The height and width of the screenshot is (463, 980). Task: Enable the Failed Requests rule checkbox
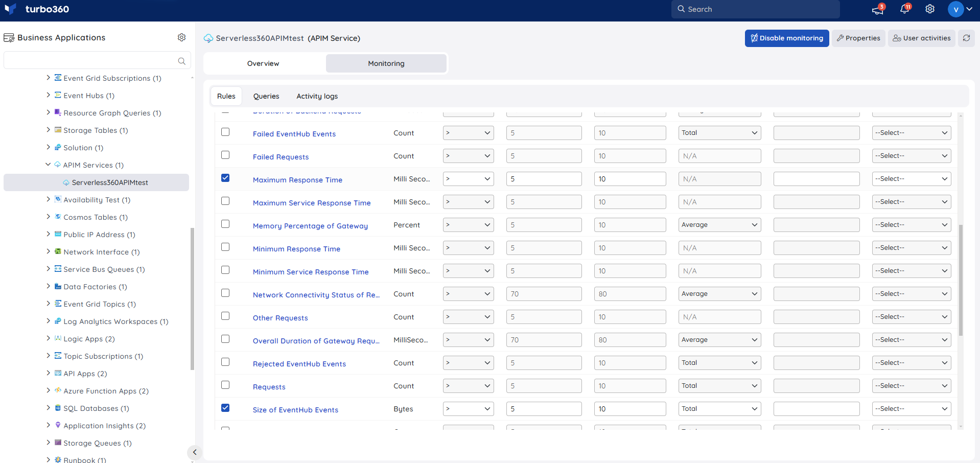(225, 155)
